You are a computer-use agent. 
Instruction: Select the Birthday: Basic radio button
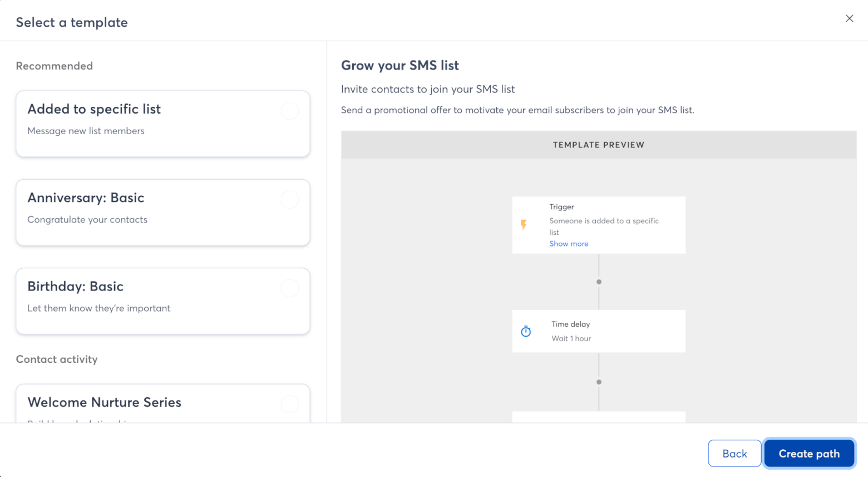click(290, 288)
